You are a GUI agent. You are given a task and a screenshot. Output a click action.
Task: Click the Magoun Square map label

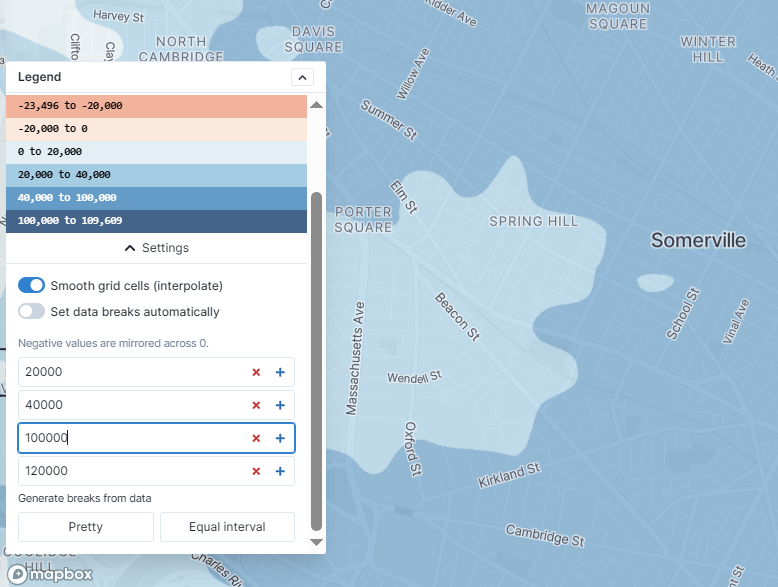click(x=618, y=16)
